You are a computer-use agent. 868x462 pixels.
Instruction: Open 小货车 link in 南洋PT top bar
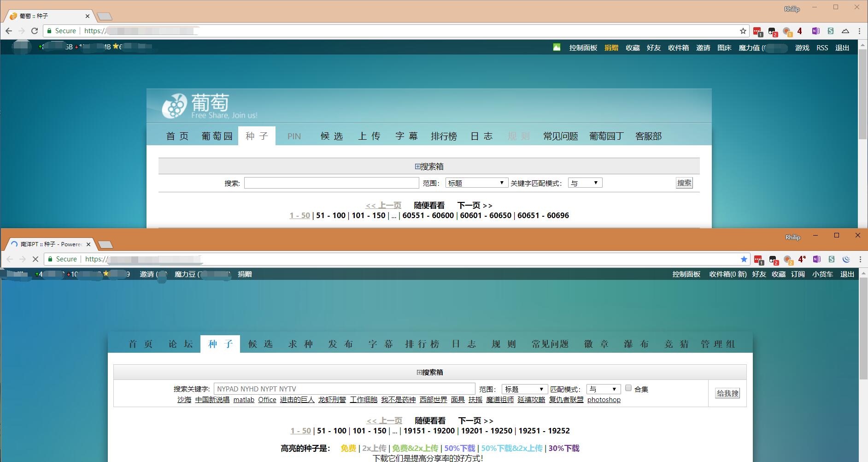point(822,274)
